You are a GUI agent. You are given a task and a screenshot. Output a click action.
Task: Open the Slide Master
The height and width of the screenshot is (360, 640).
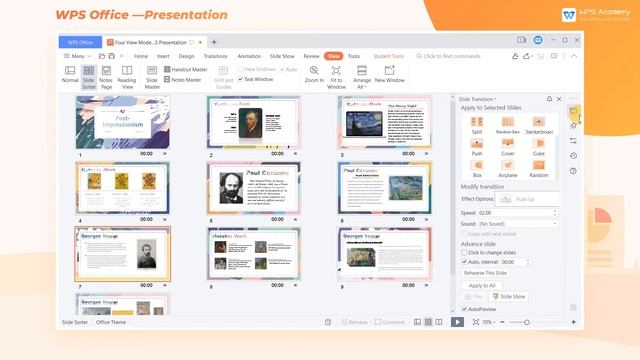point(152,77)
